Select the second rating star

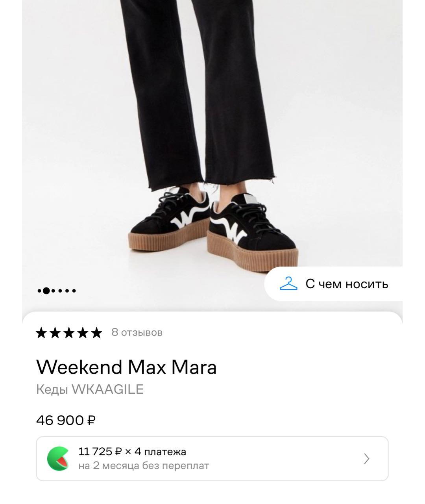[x=55, y=333]
